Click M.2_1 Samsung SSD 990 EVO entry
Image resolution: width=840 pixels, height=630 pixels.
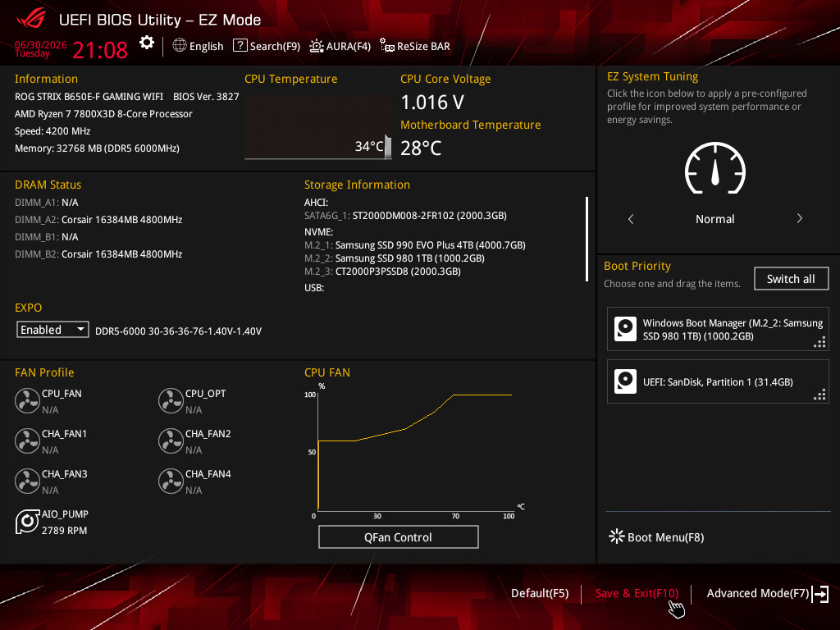(414, 244)
